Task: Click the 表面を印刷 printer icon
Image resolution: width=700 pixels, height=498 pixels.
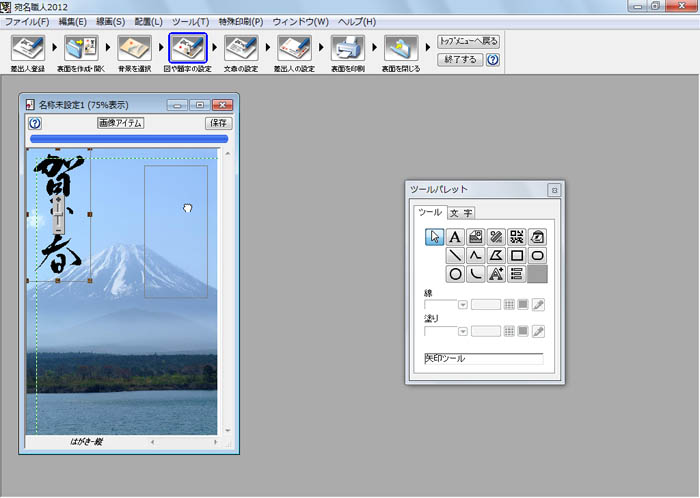Action: [345, 47]
